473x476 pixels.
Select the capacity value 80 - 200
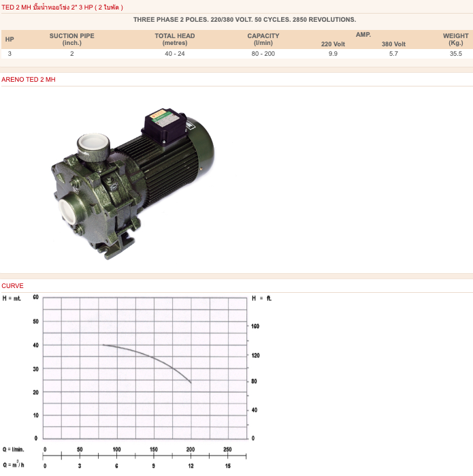click(x=263, y=54)
